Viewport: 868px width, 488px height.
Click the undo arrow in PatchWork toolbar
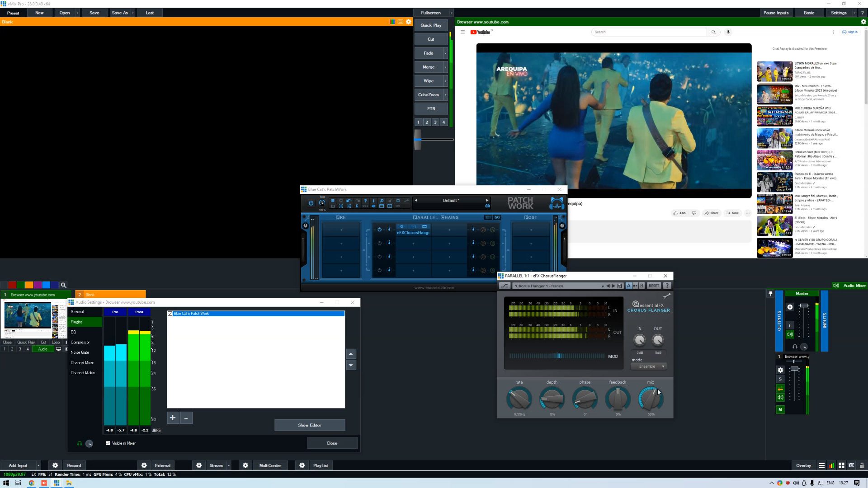(349, 201)
